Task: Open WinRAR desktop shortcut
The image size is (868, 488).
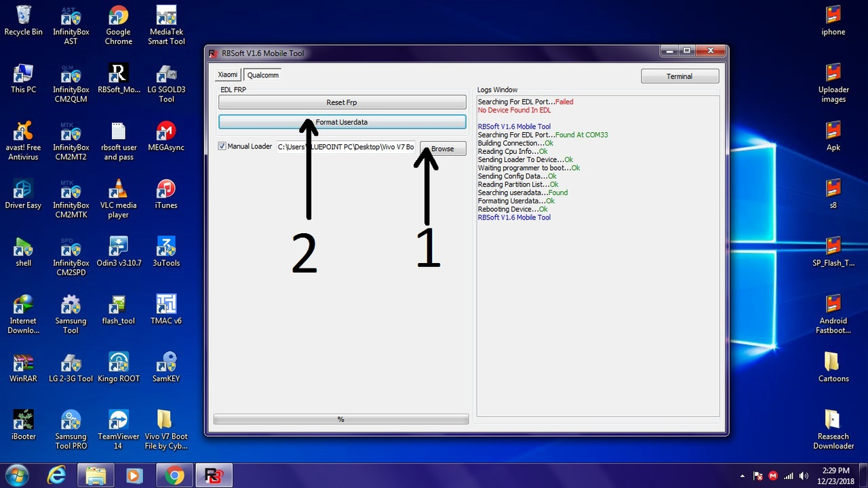Action: 23,367
